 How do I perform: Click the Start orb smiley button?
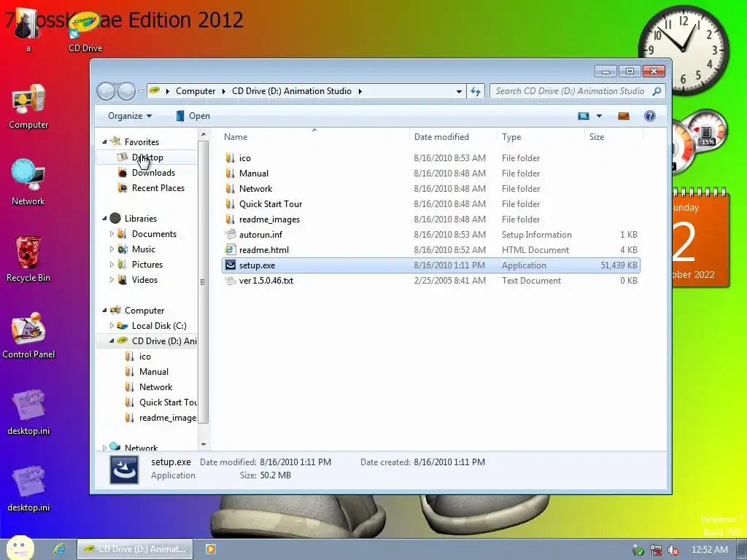20,548
